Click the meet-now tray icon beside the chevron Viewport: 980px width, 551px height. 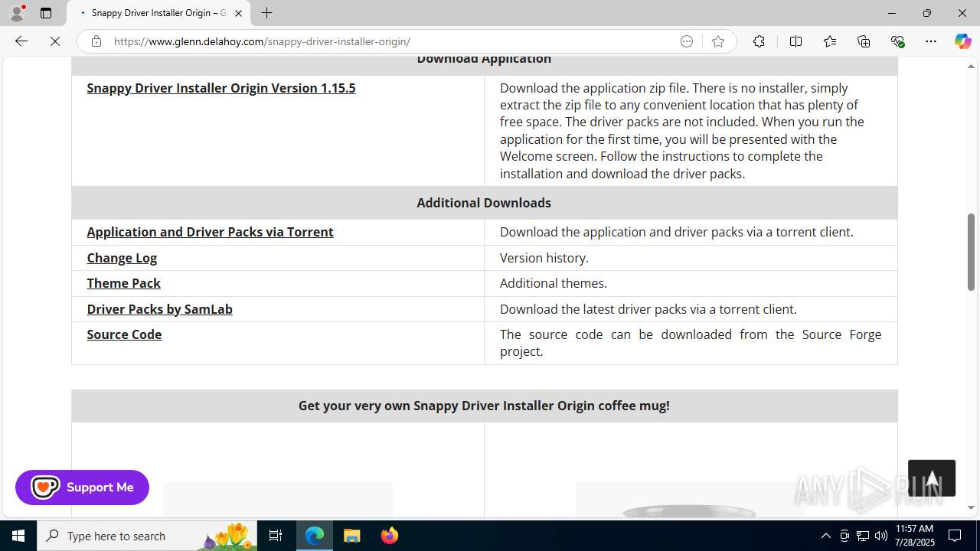844,536
